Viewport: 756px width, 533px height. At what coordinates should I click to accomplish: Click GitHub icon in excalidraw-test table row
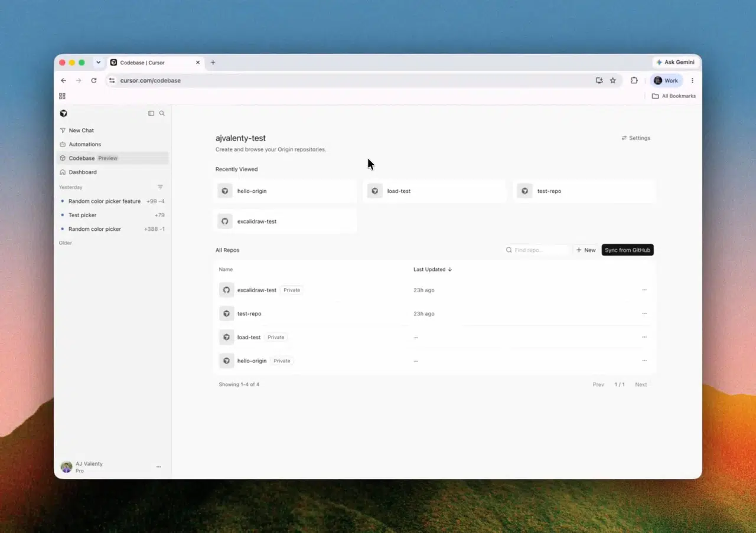pyautogui.click(x=226, y=290)
